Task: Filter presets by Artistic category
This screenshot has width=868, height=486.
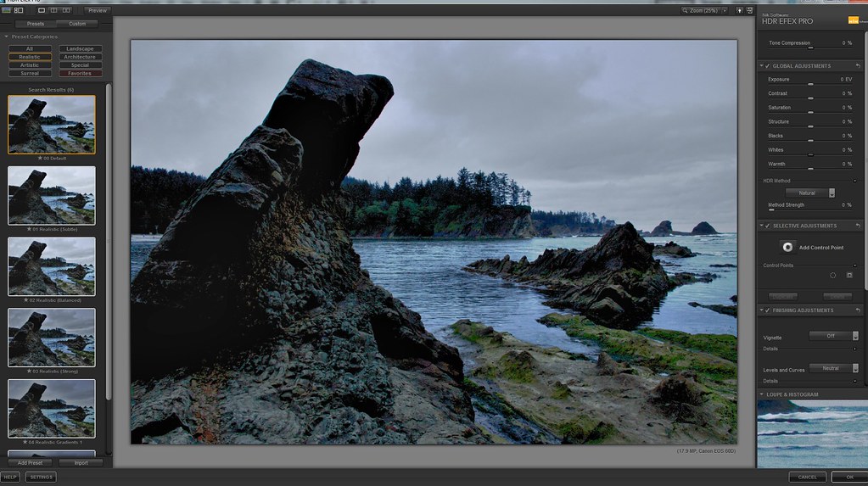Action: (30, 65)
